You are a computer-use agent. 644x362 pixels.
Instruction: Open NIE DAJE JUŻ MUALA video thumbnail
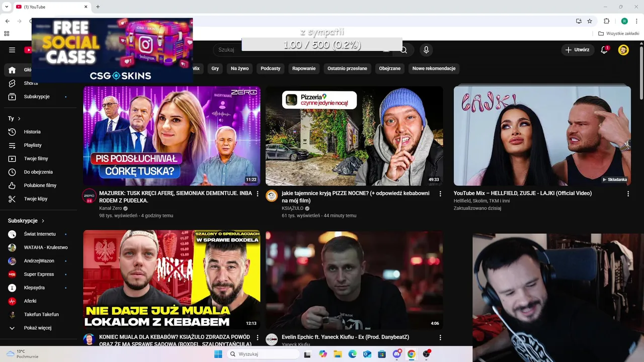pos(172,280)
